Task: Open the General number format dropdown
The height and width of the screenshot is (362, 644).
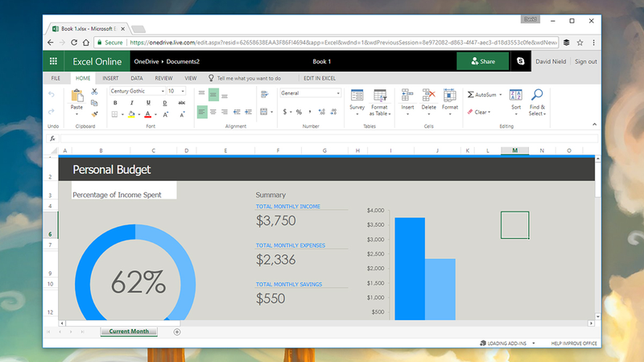Action: [338, 93]
